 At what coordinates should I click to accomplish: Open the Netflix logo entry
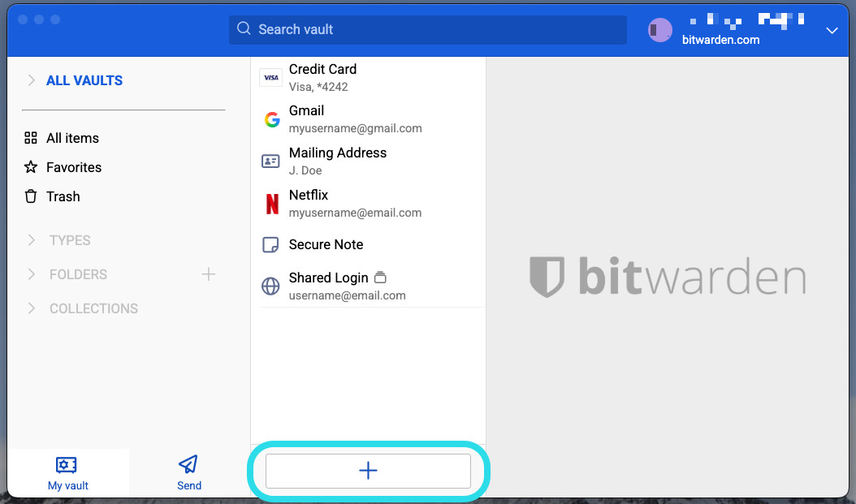coord(271,204)
